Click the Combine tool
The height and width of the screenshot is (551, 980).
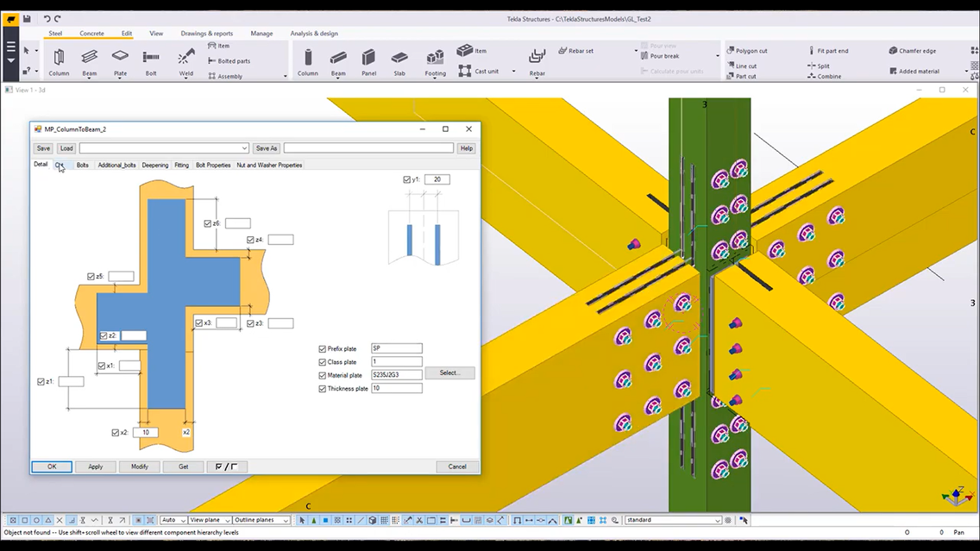tap(825, 76)
